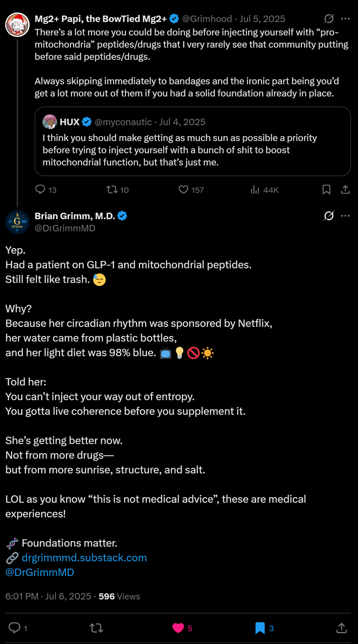Open more options on Brian Grimm's post
The width and height of the screenshot is (358, 644).
tap(346, 216)
